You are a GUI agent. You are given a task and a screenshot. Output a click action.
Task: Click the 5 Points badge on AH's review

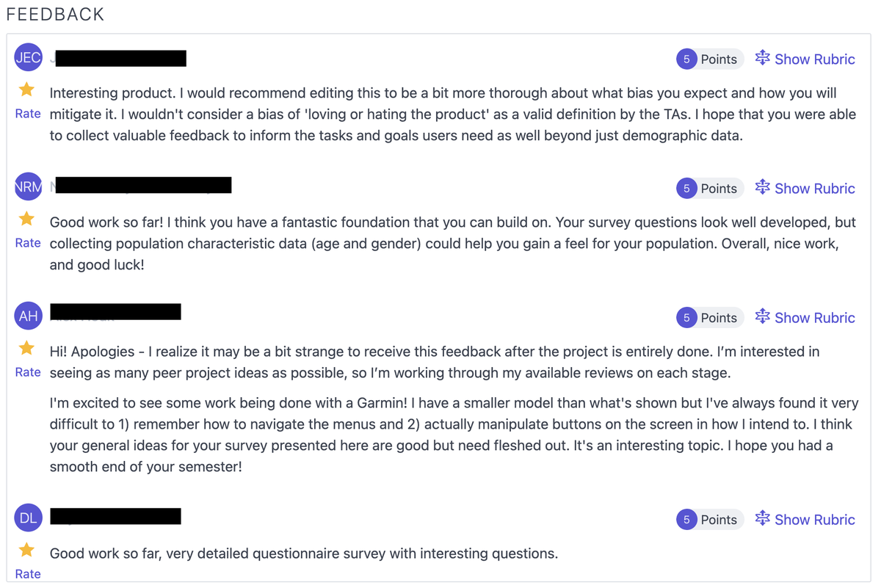[x=709, y=318]
